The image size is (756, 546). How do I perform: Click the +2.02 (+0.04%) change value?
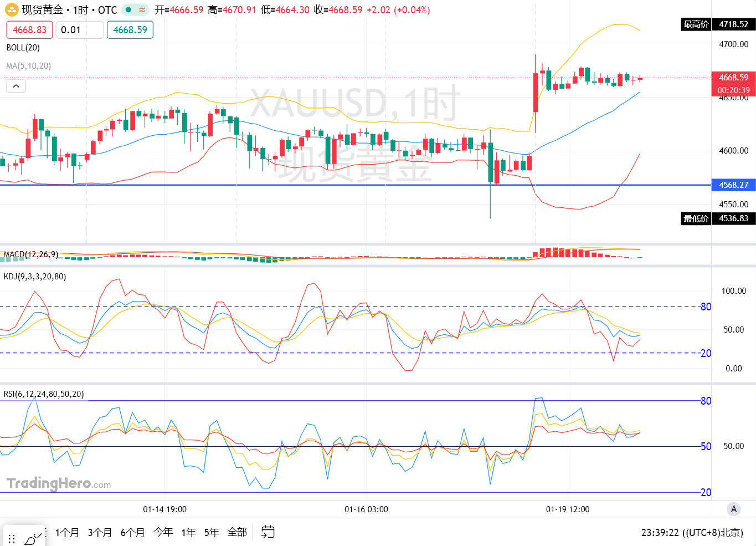point(398,10)
